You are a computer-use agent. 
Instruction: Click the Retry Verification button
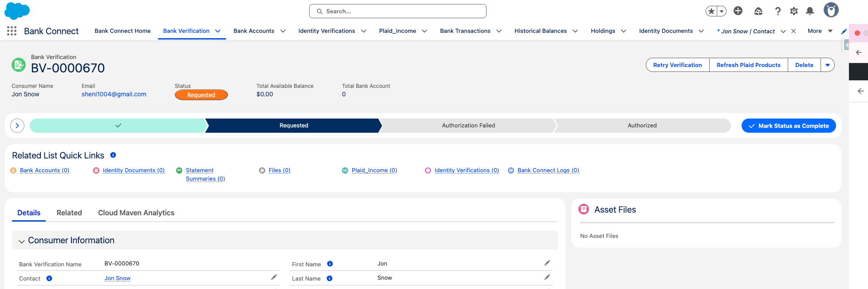tap(677, 65)
